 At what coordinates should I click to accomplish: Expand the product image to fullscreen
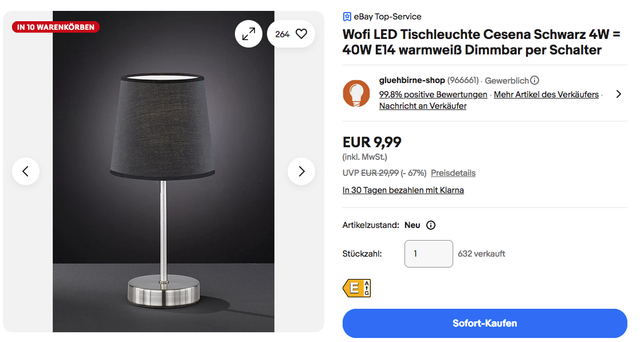(248, 34)
